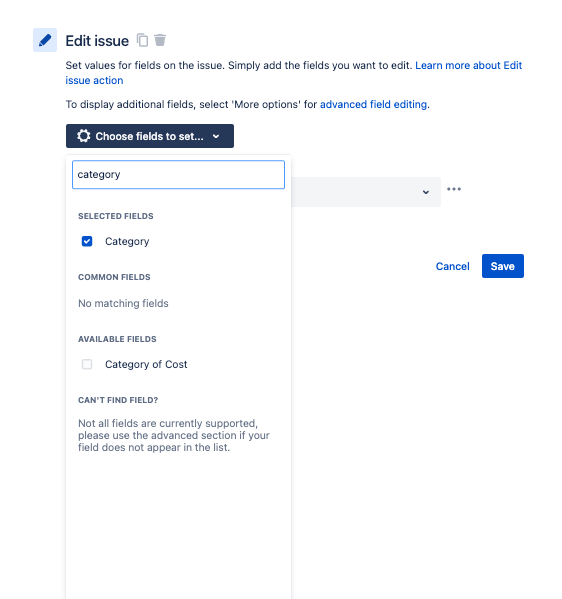This screenshot has width=562, height=599.
Task: Expand the Choose fields to set dropdown
Action: click(x=150, y=136)
